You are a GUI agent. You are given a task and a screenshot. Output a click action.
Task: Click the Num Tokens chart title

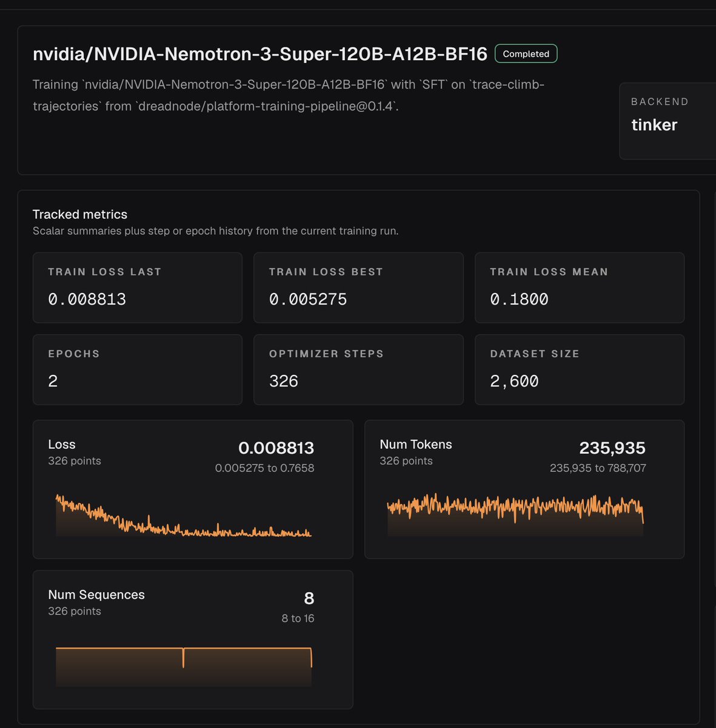tap(416, 444)
